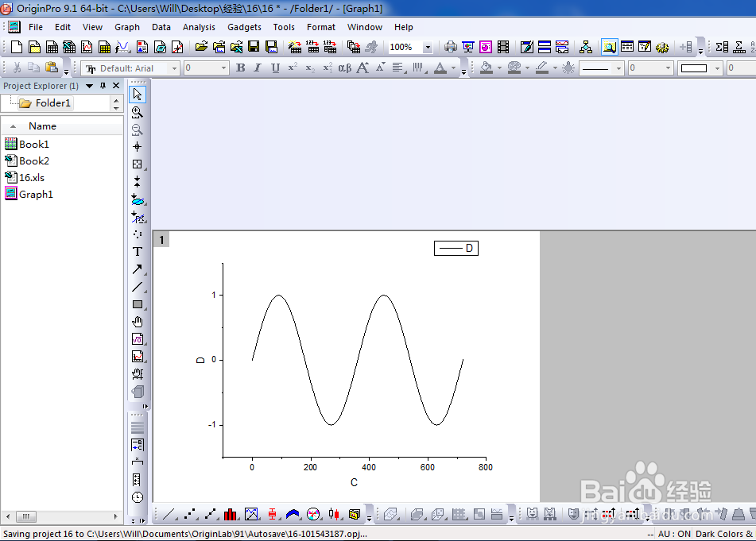Click the font color A icon
This screenshot has width=756, height=541.
pyautogui.click(x=440, y=68)
